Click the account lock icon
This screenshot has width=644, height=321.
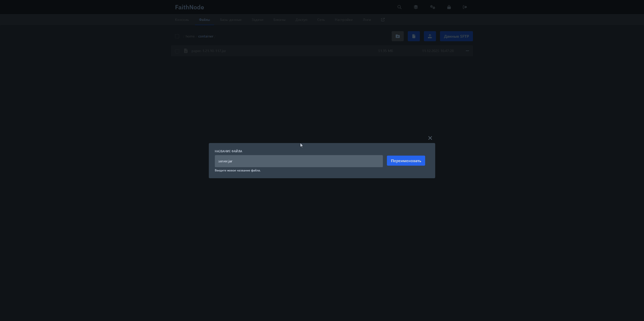[449, 7]
